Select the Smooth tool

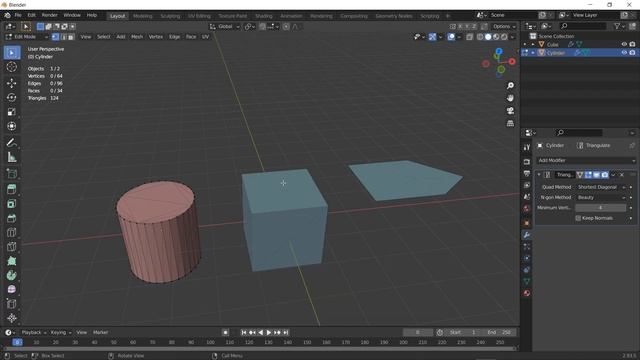[12, 289]
